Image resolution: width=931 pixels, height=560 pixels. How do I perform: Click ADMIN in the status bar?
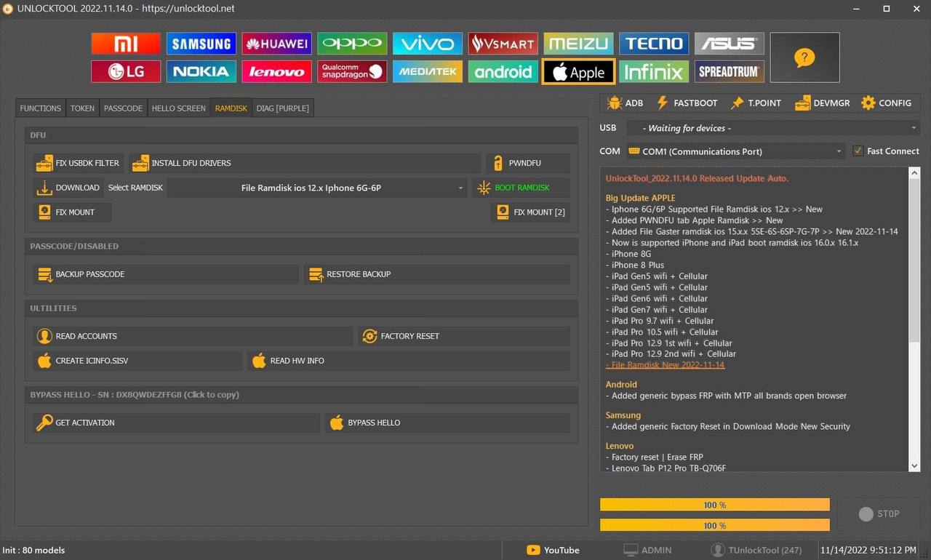point(647,550)
